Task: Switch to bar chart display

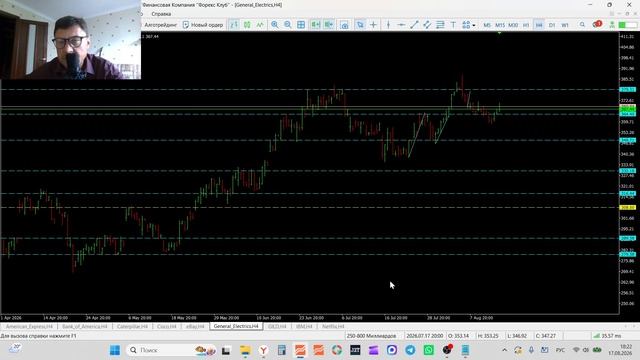Action: click(x=234, y=25)
